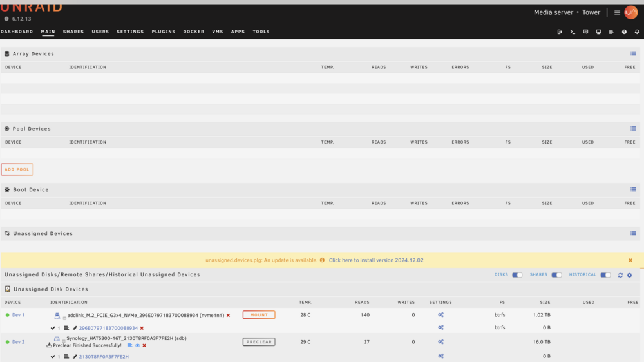Open the web terminal icon
Image resolution: width=644 pixels, height=362 pixels.
point(573,32)
